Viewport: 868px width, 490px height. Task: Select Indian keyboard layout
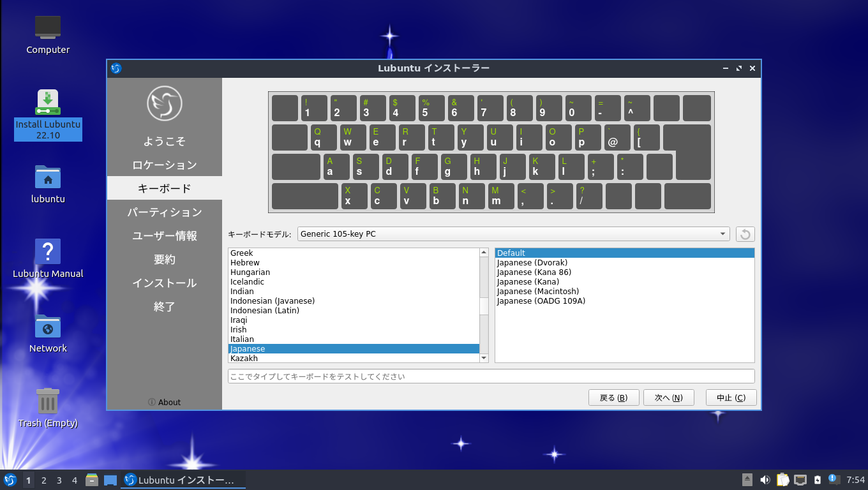tap(354, 292)
